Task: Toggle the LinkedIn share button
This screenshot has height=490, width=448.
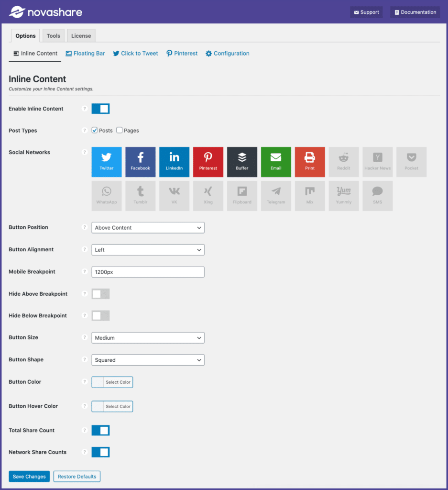Action: pyautogui.click(x=175, y=162)
